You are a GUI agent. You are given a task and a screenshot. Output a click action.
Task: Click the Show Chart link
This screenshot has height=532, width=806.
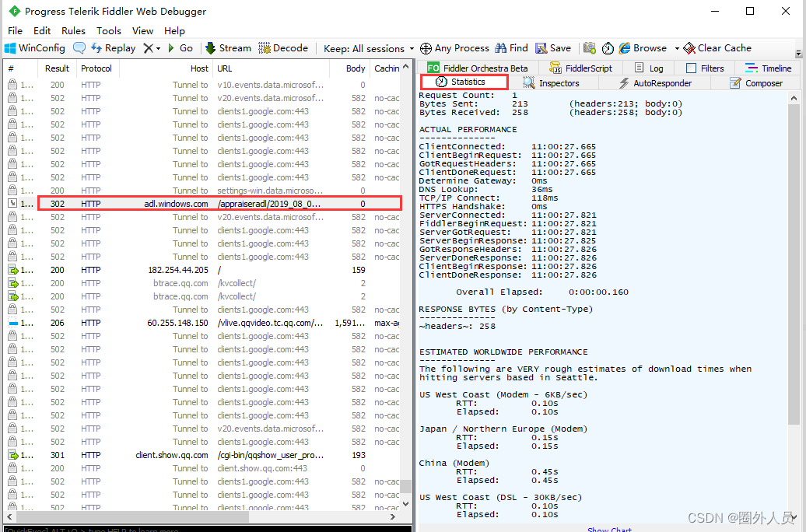pyautogui.click(x=609, y=529)
